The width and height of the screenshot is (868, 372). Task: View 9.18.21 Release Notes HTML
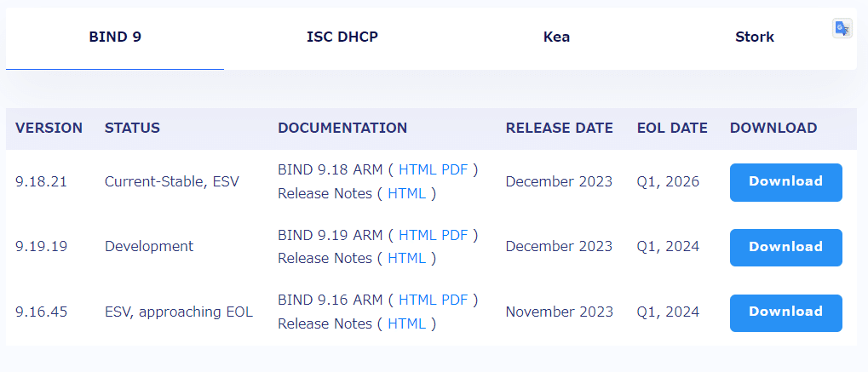tap(407, 194)
